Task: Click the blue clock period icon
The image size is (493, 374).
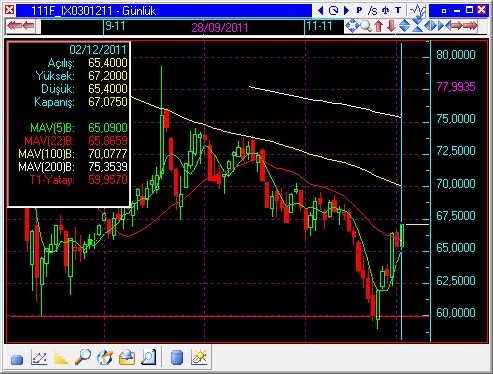Action: (333, 11)
